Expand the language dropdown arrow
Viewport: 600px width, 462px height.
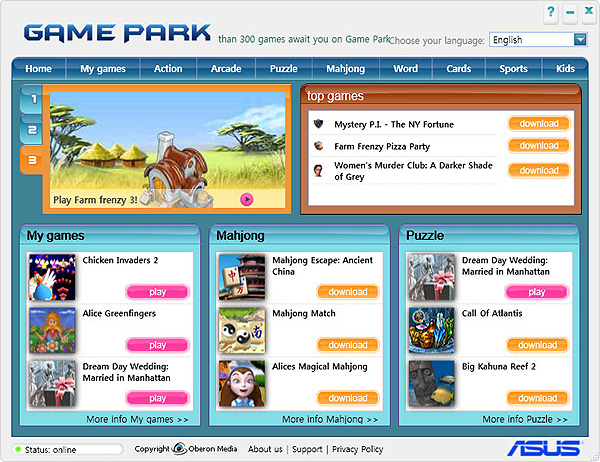580,39
